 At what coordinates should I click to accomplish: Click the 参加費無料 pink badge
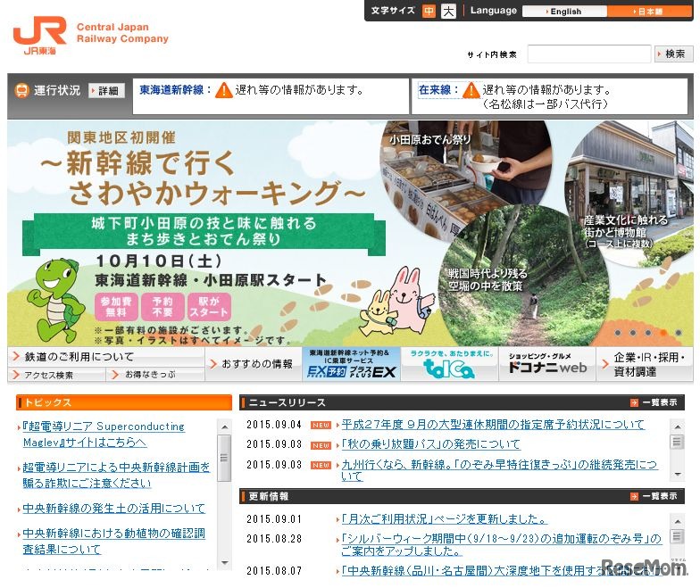point(116,307)
